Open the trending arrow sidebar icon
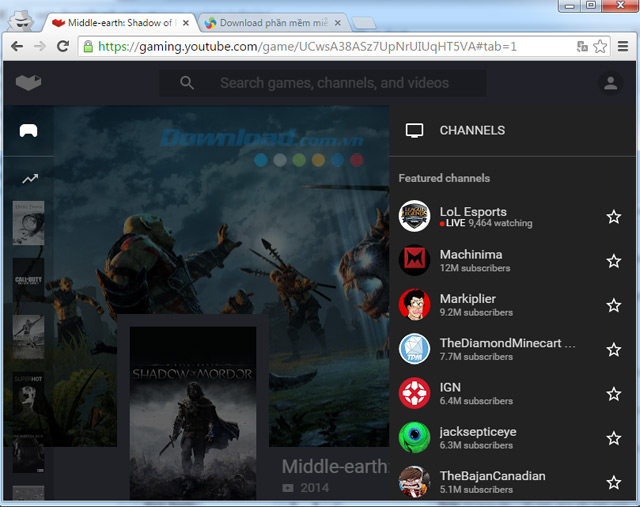Image resolution: width=640 pixels, height=507 pixels. point(30,178)
